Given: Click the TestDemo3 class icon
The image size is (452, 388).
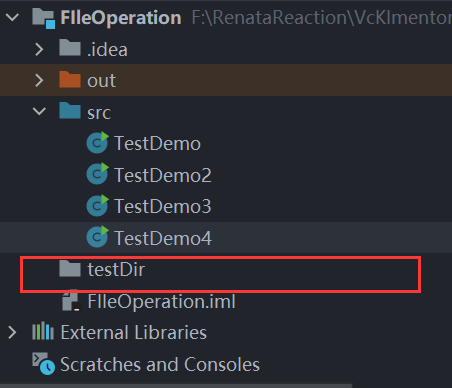Looking at the screenshot, I should (x=97, y=205).
